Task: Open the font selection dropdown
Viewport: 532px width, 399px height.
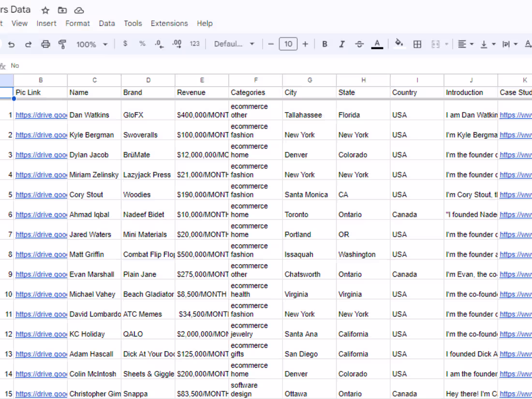Action: click(x=234, y=44)
